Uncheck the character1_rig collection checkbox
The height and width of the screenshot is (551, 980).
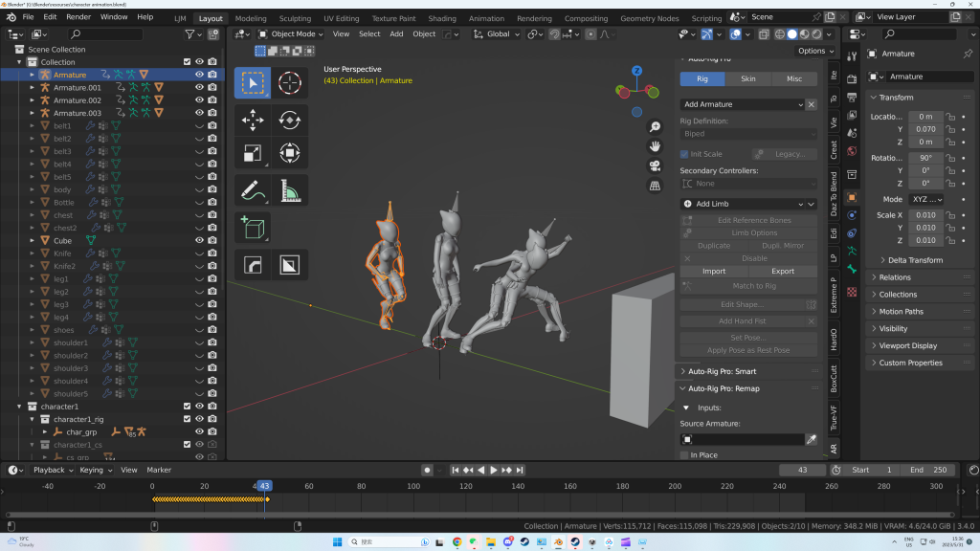[187, 419]
